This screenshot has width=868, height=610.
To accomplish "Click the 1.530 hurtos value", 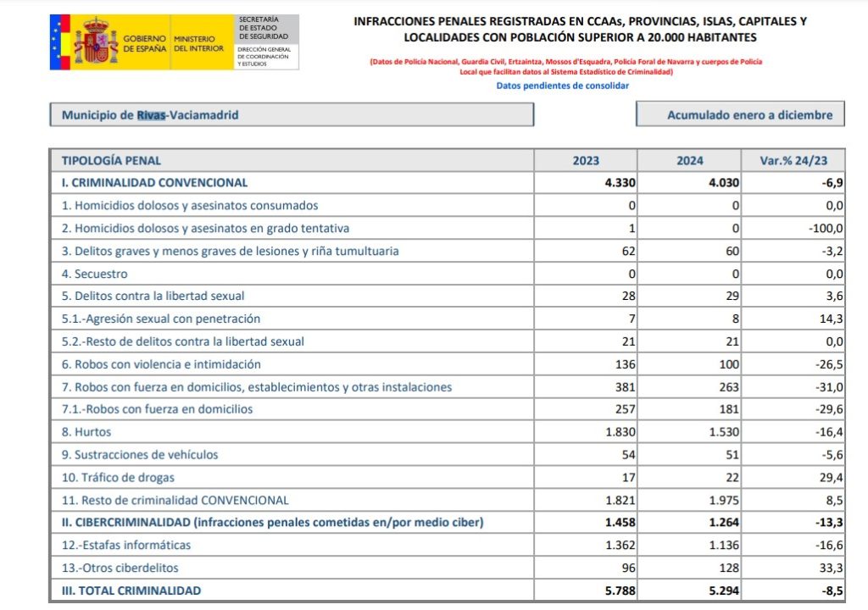I will point(724,431).
